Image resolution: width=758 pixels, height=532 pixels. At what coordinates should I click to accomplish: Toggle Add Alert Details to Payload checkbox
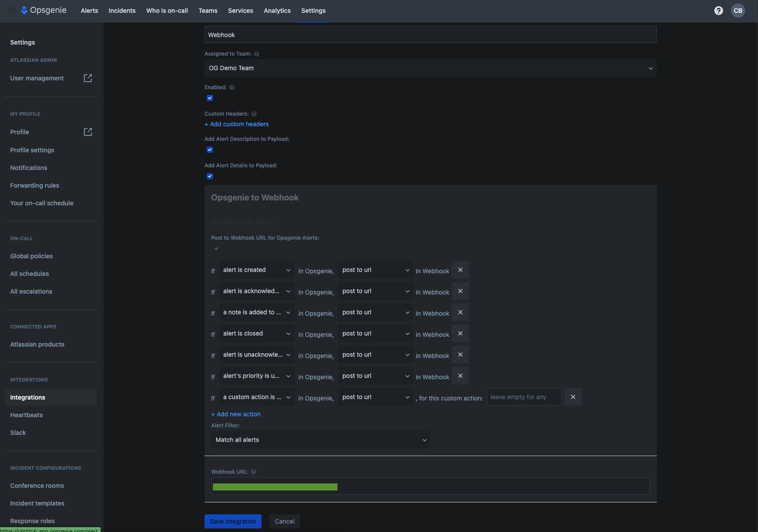coord(210,176)
